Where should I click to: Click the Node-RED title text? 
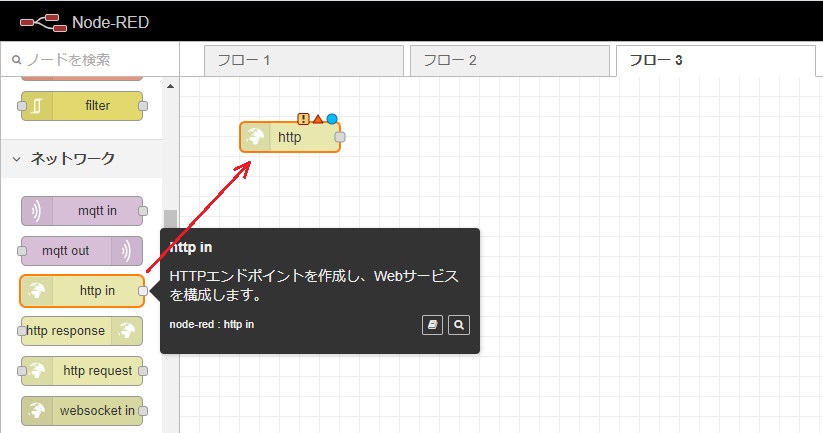pyautogui.click(x=110, y=23)
